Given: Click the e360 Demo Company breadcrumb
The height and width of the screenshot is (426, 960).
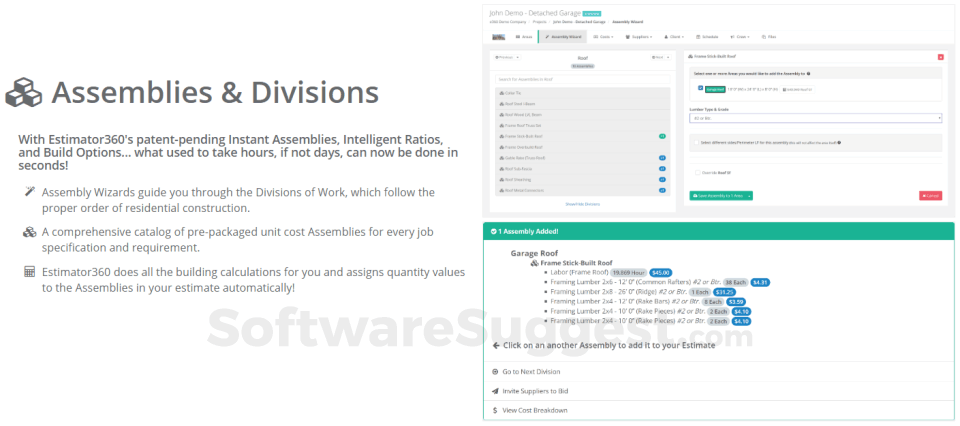Looking at the screenshot, I should (x=508, y=21).
